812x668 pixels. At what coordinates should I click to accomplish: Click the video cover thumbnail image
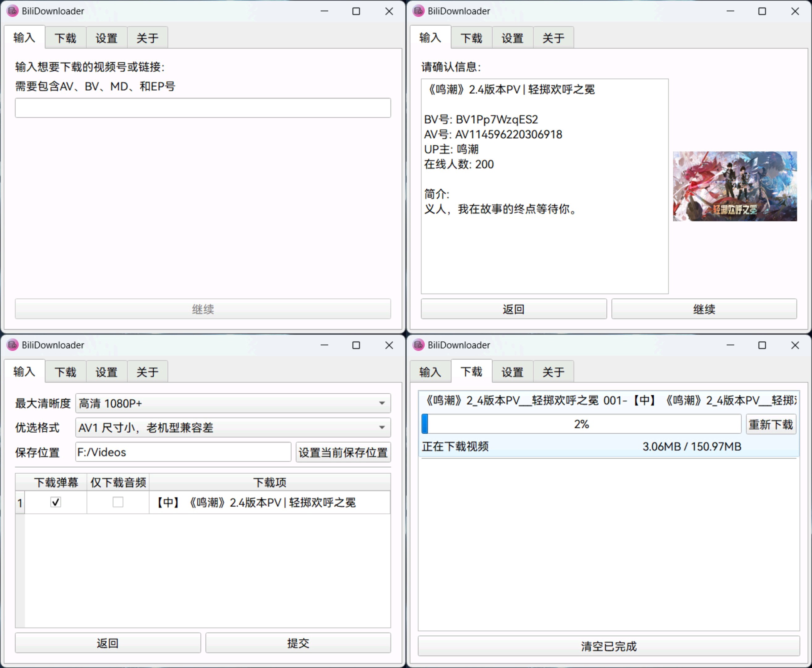tap(734, 186)
